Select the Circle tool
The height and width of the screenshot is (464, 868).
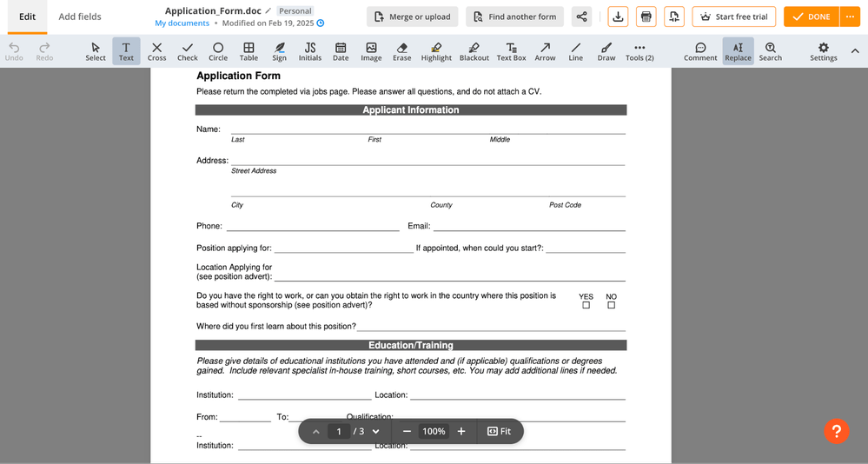pos(218,51)
